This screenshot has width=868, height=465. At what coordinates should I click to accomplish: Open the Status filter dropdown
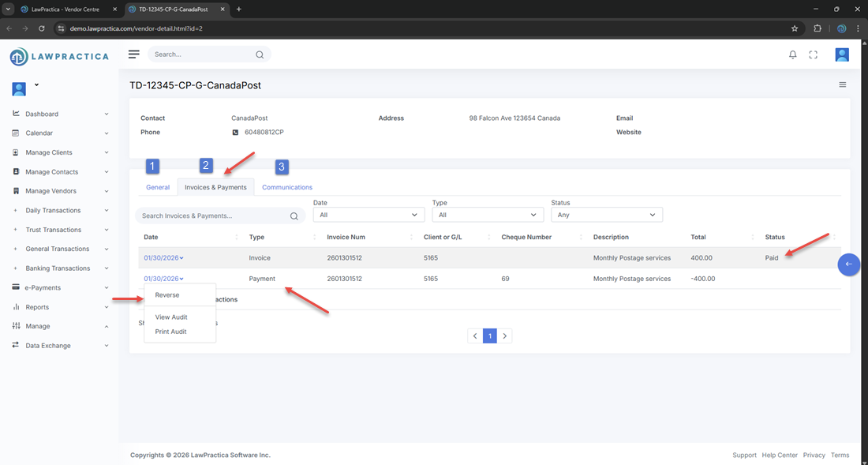click(606, 215)
